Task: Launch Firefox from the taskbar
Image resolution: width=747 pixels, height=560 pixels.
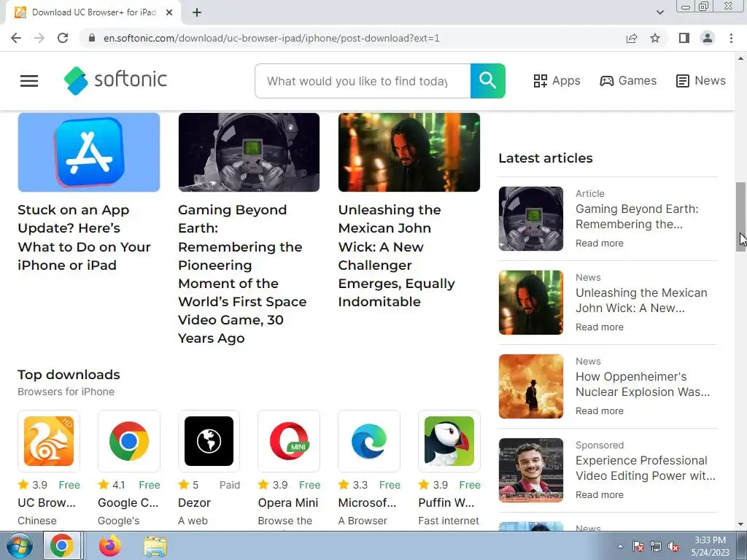Action: pyautogui.click(x=110, y=546)
